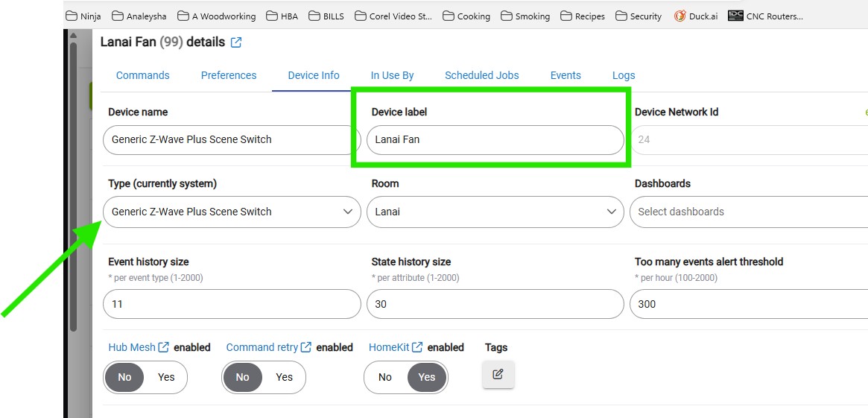Image resolution: width=868 pixels, height=418 pixels.
Task: Click the HomeKit external link icon
Action: click(x=417, y=347)
